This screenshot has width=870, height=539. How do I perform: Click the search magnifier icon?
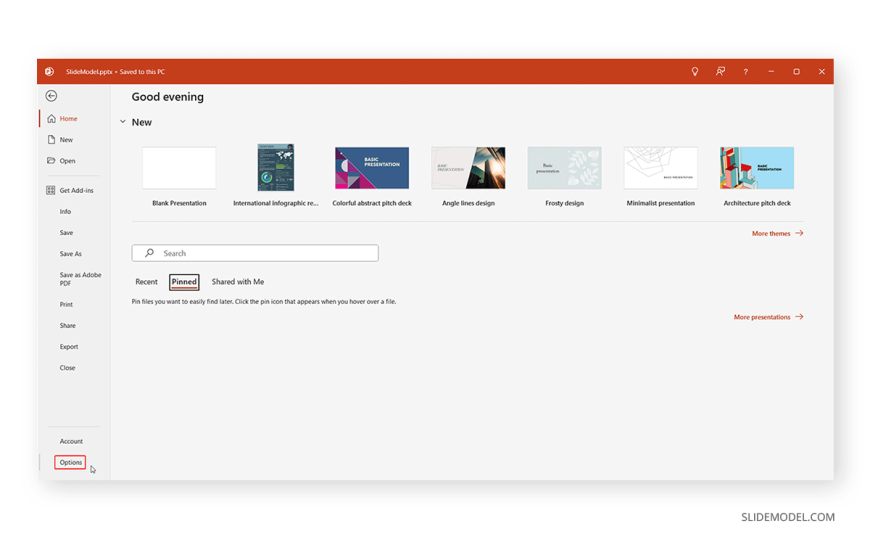149,253
